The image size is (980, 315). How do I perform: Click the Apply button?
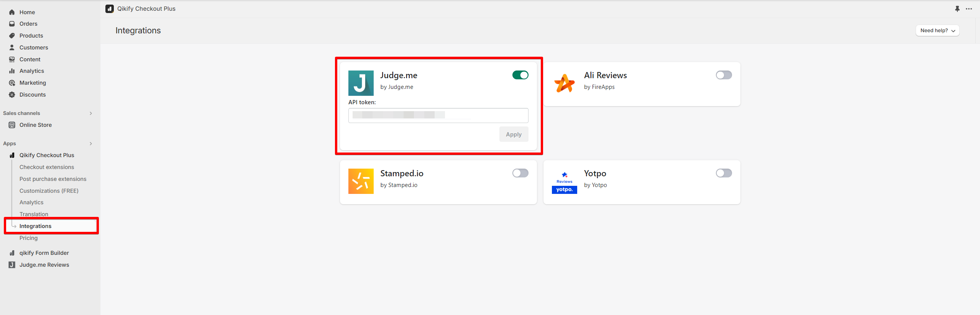pos(514,135)
